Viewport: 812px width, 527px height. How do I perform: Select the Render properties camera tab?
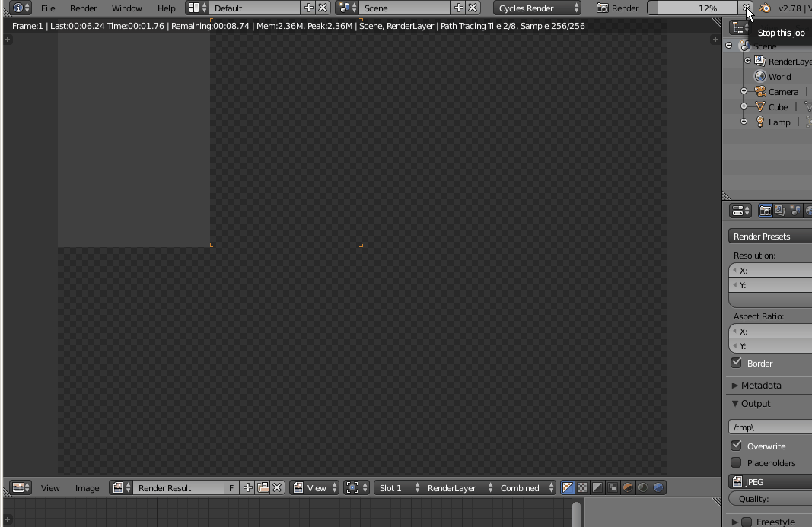764,210
